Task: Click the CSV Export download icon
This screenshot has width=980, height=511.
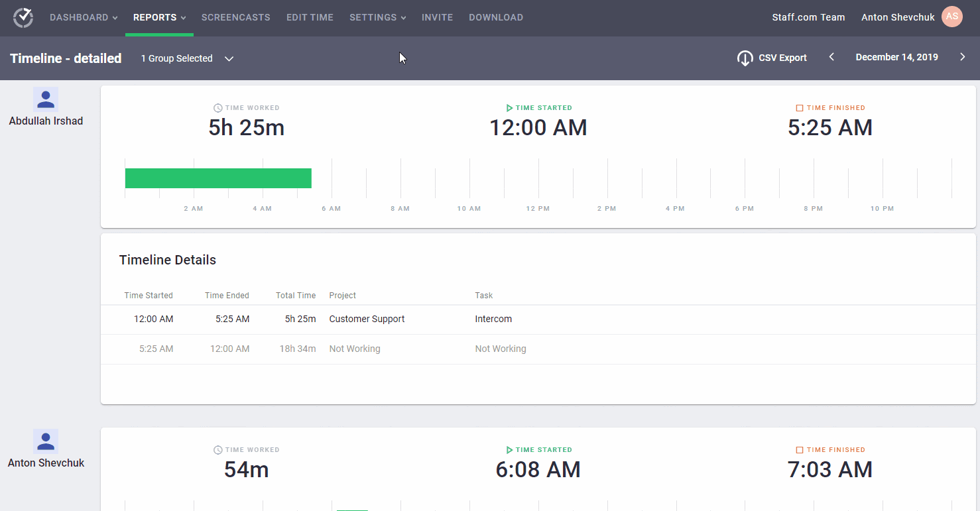Action: [745, 58]
